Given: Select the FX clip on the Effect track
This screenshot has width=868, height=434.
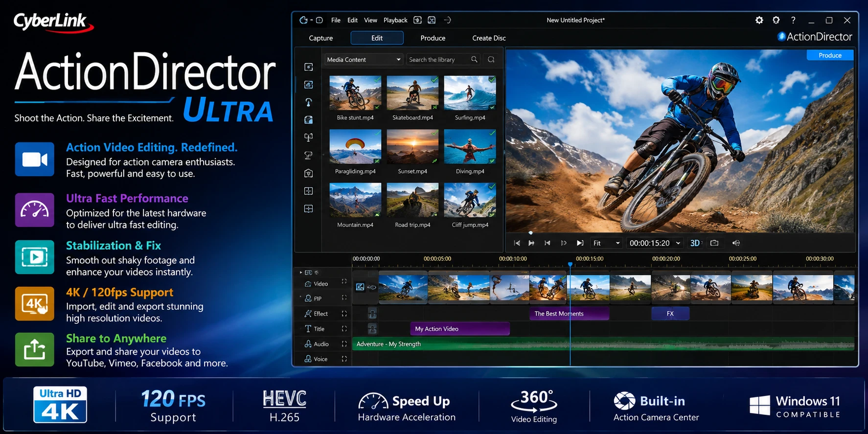Looking at the screenshot, I should click(670, 314).
